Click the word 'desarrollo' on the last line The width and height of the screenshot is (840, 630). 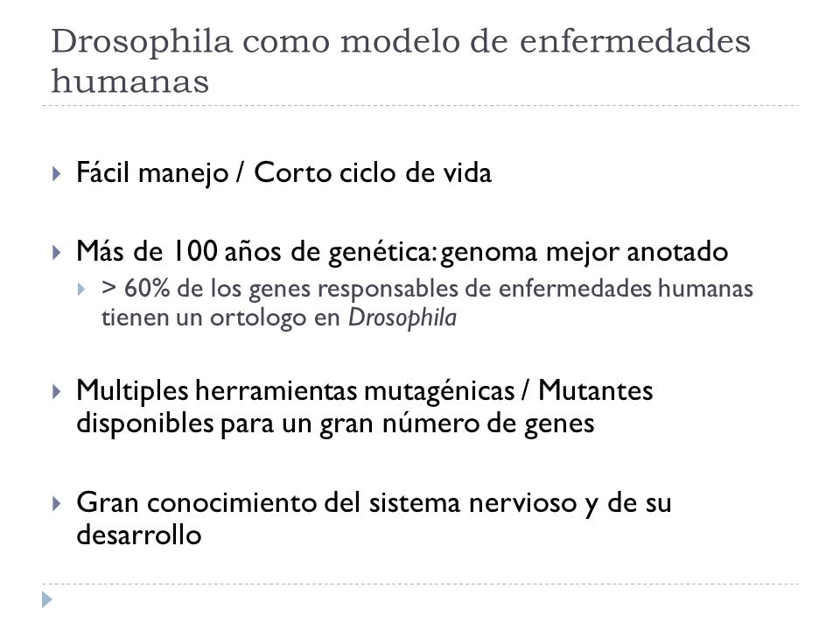point(139,535)
